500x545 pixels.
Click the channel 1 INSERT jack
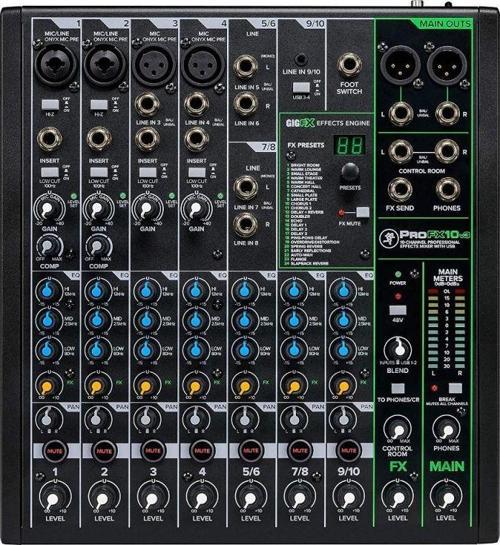point(50,138)
